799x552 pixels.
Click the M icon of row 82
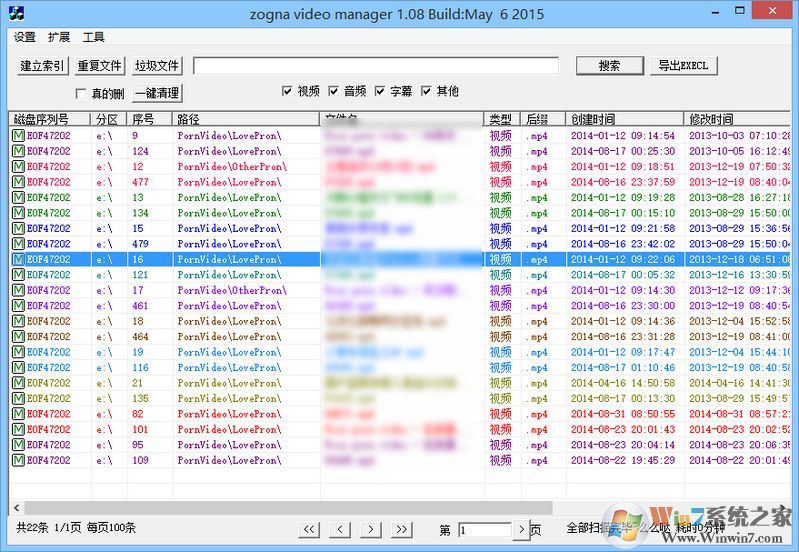coord(18,413)
